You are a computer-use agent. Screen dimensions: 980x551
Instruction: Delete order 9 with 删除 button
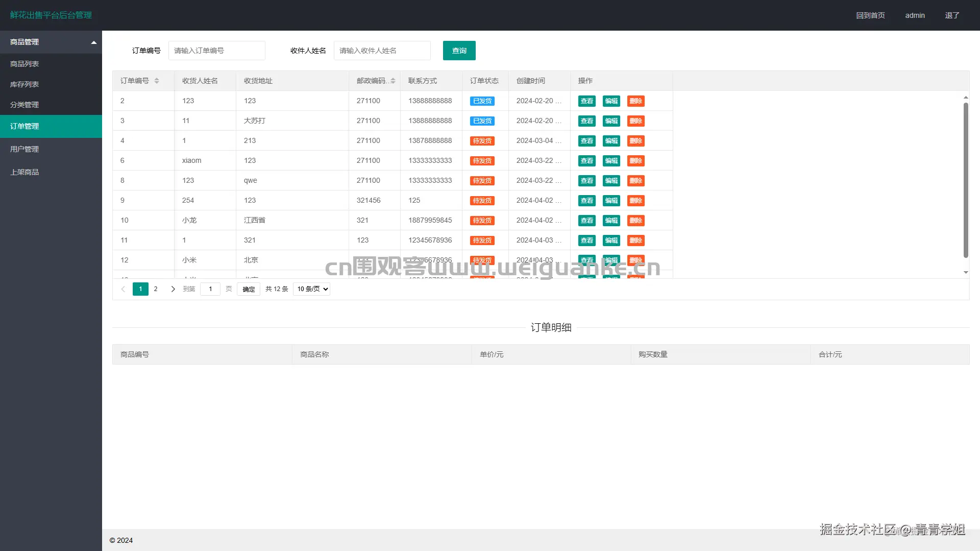coord(636,201)
